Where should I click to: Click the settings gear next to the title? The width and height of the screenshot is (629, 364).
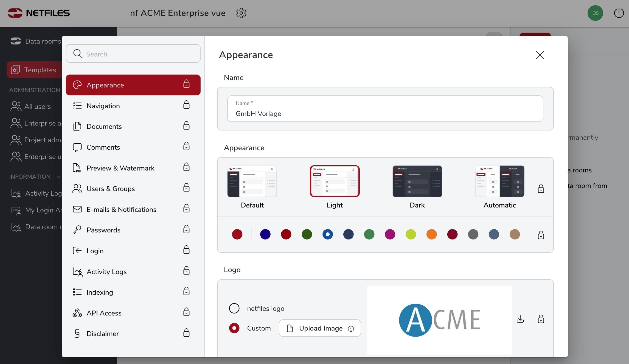[241, 13]
